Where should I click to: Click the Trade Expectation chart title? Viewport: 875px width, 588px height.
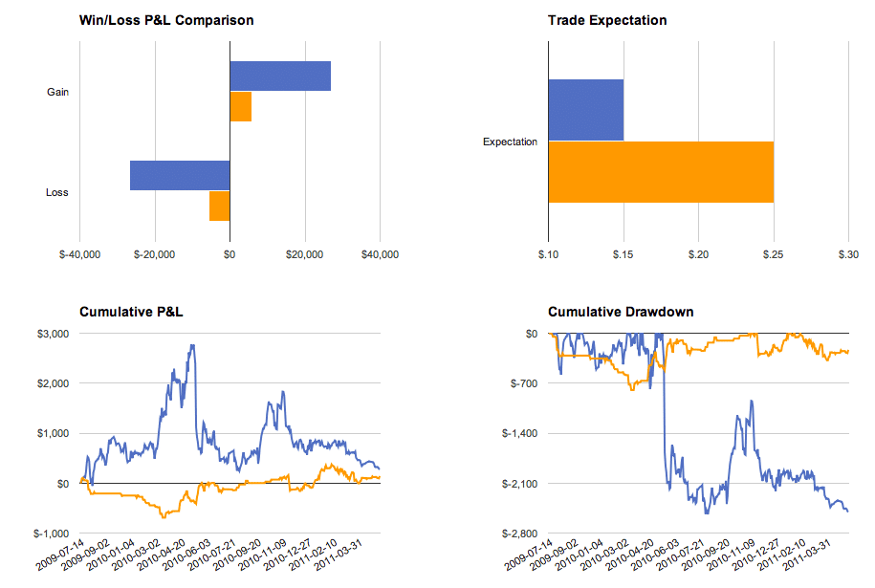(x=607, y=20)
